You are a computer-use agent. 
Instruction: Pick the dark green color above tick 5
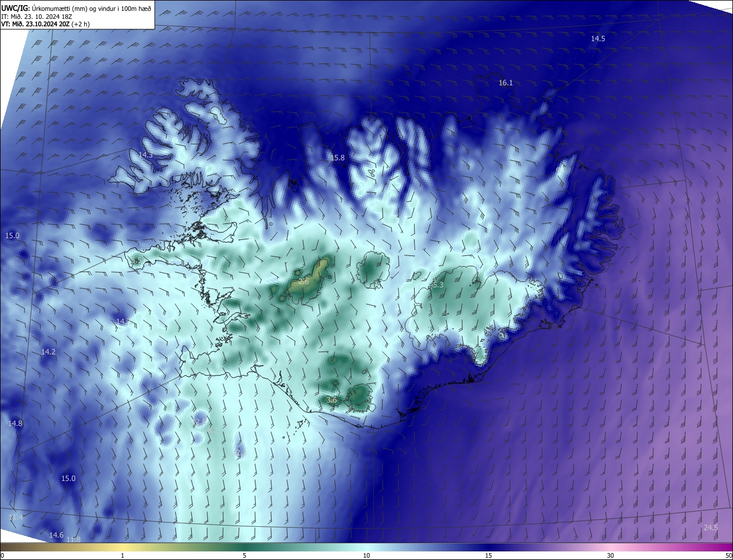[245, 547]
